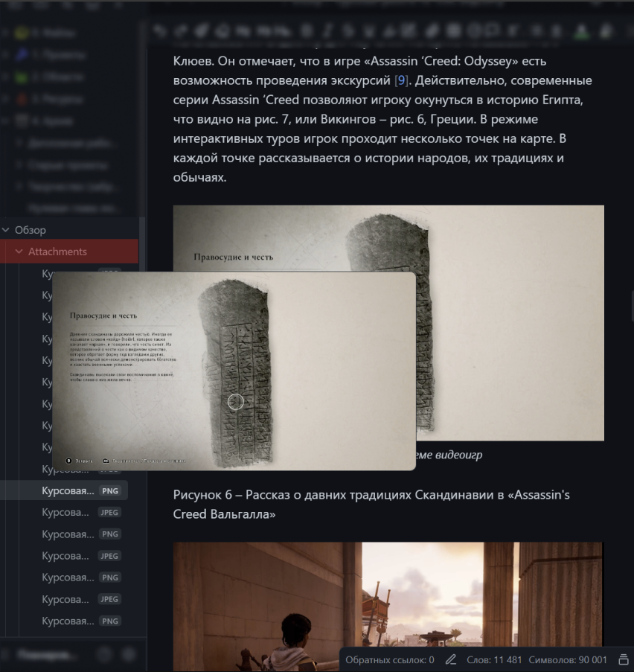Click the link insertion icon in the toolbar
Image resolution: width=634 pixels, height=672 pixels.
click(432, 31)
